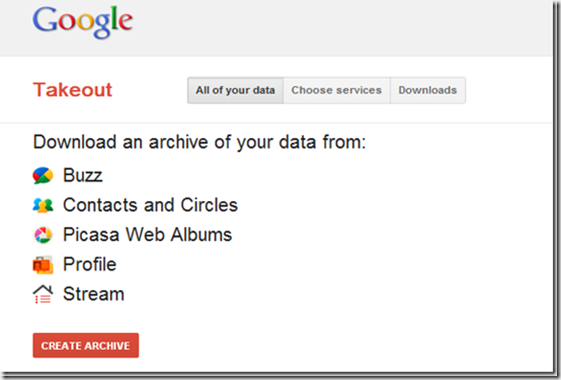
Task: Click the Buzz text label
Action: click(x=83, y=175)
